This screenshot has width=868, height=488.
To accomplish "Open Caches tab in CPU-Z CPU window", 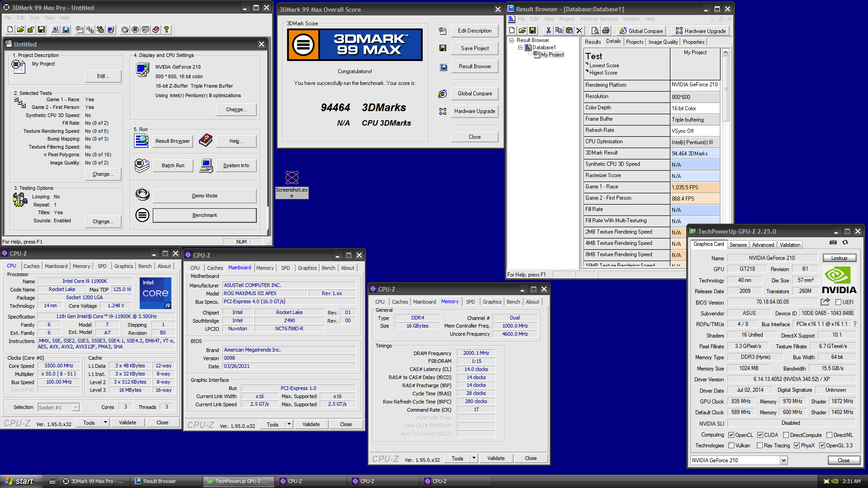I will (32, 266).
